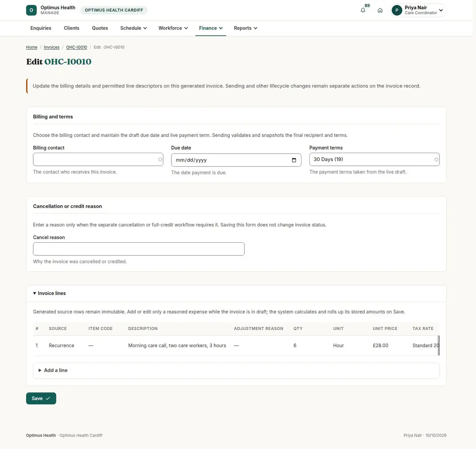Click the Save button

41,398
